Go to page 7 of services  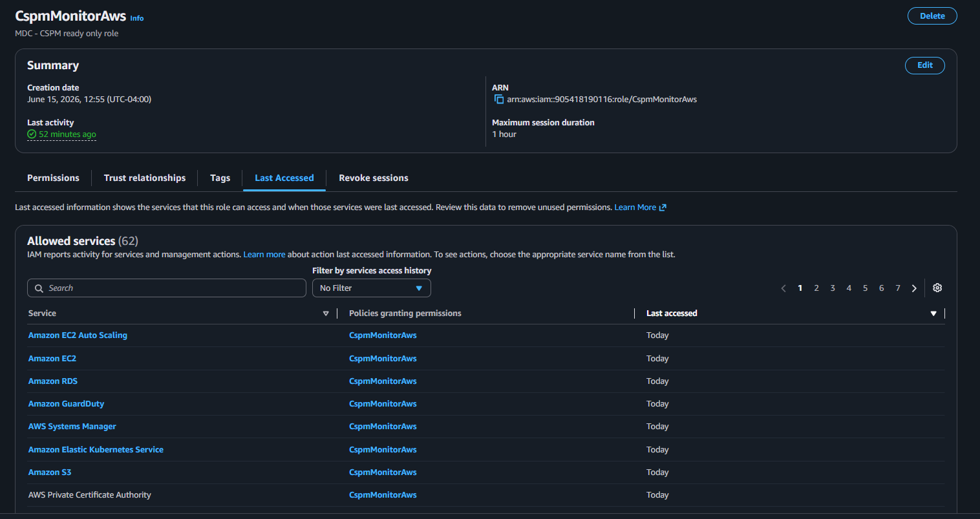898,288
